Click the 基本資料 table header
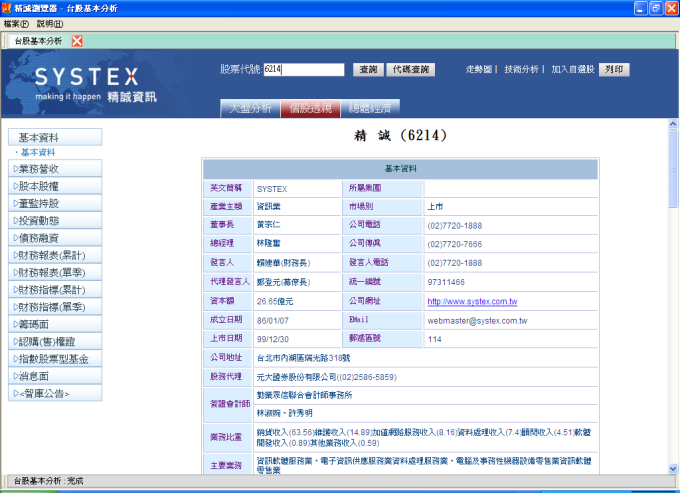 [400, 169]
